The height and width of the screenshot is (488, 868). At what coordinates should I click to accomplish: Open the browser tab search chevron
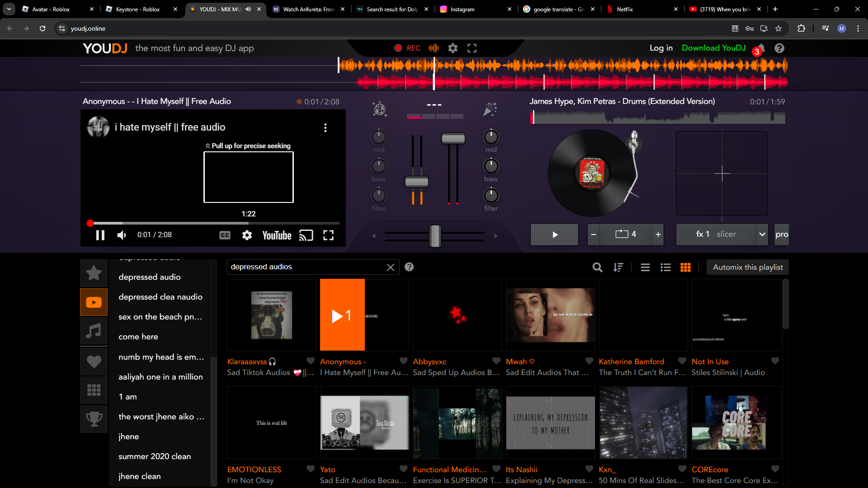point(9,9)
